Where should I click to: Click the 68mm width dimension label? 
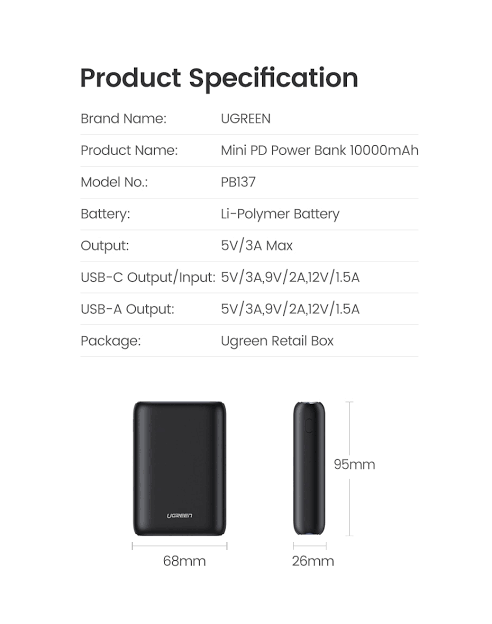pos(184,561)
